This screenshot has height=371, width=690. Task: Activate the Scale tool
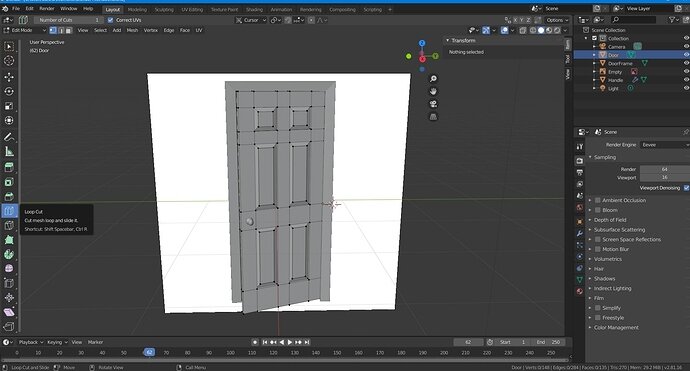(9, 106)
